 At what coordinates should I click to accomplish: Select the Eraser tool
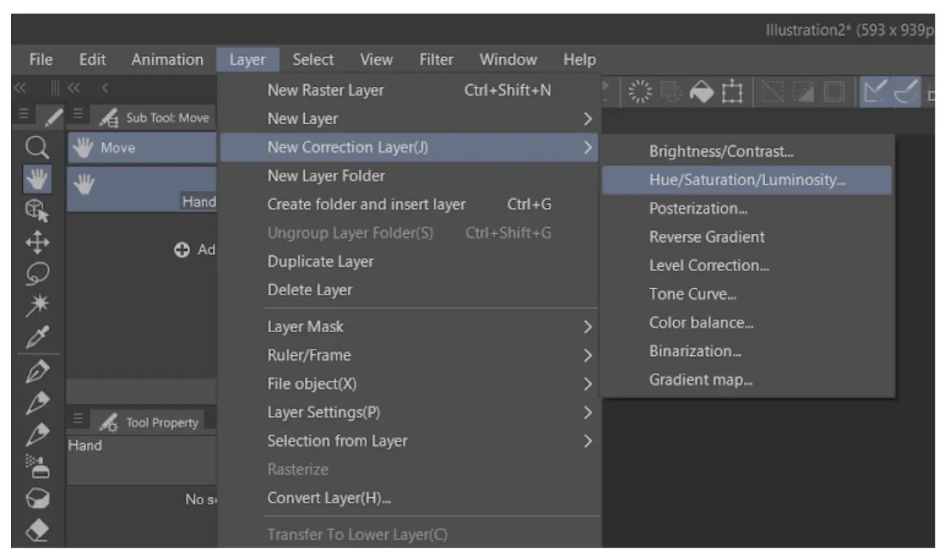point(37,530)
